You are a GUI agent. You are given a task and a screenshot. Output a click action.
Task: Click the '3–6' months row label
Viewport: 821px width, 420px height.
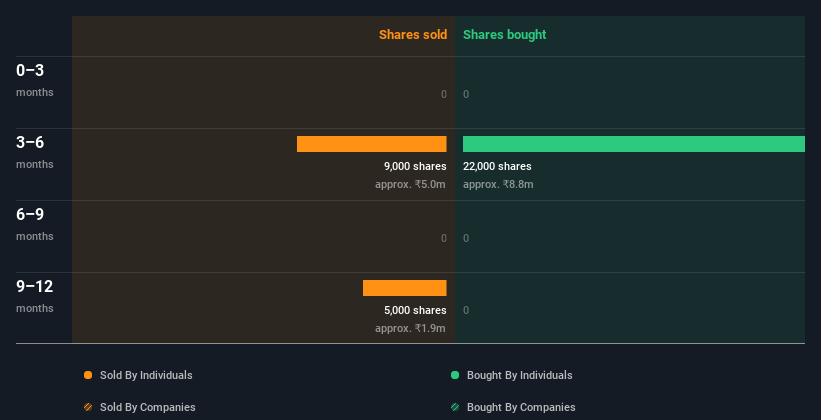(x=30, y=142)
